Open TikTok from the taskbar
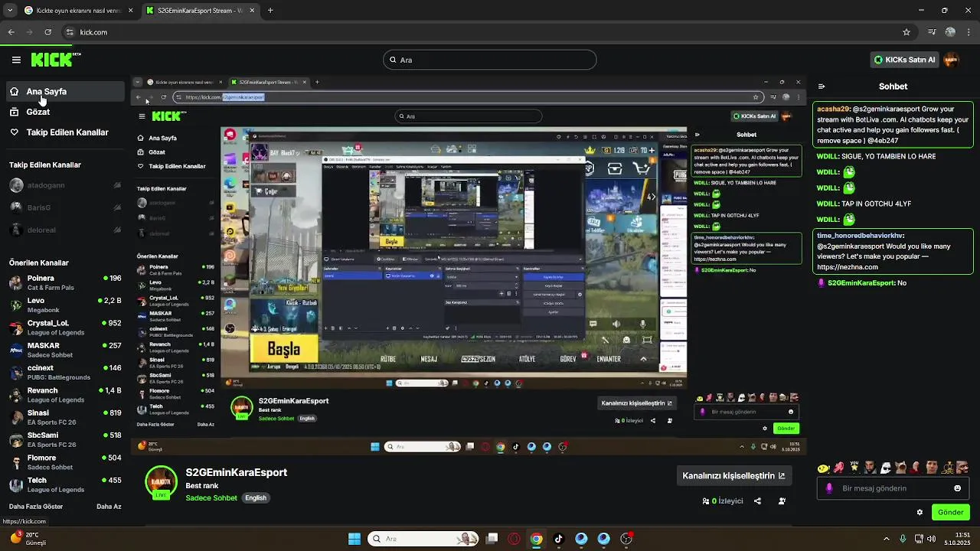The image size is (980, 551). point(559,539)
